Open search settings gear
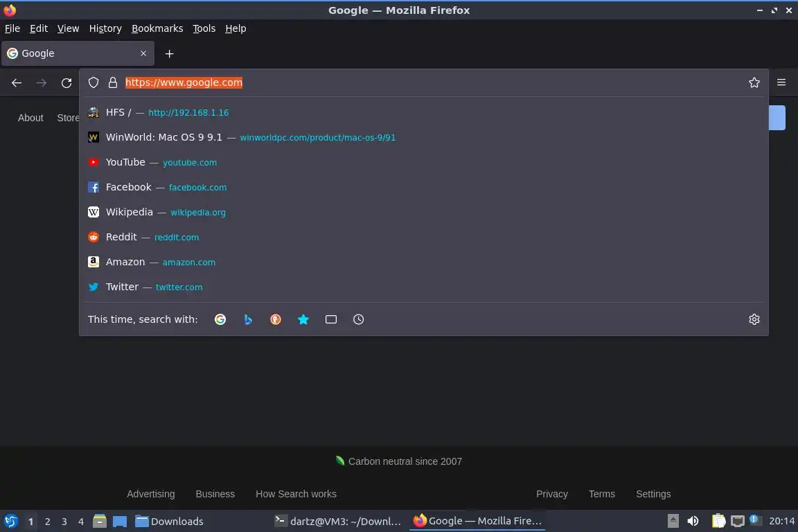Viewport: 798px width, 532px height. (754, 319)
